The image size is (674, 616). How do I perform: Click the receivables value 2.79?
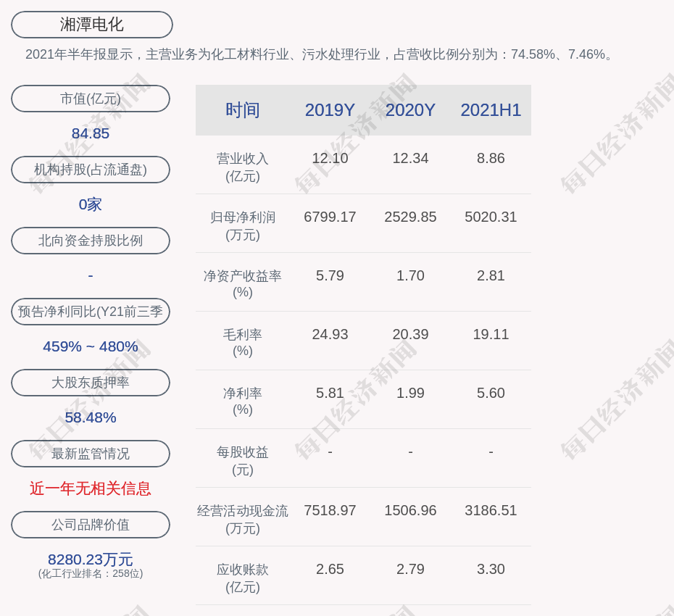tap(410, 569)
